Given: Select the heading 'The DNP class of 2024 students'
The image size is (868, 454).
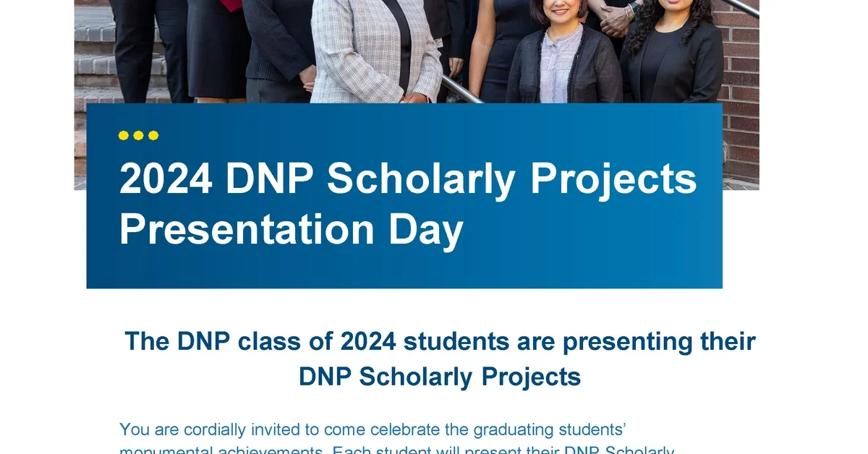Looking at the screenshot, I should [440, 341].
